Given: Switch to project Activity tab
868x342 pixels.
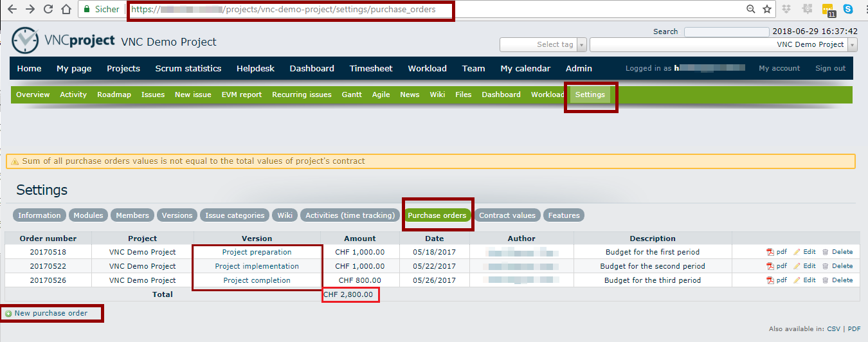Looking at the screenshot, I should [73, 94].
